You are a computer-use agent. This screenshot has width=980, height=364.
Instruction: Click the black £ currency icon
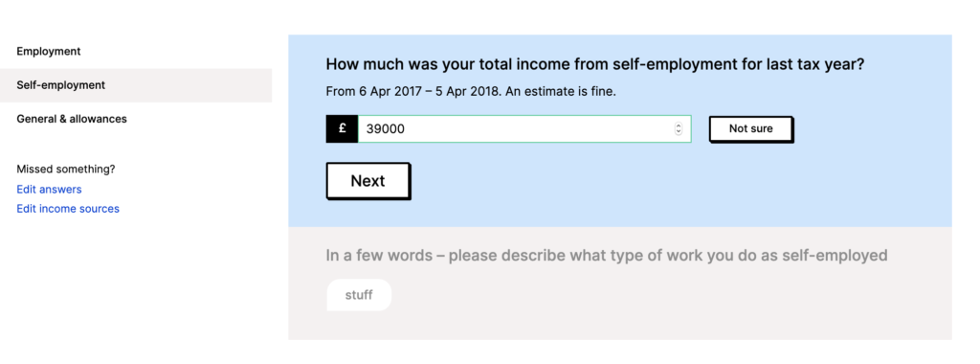pos(342,129)
